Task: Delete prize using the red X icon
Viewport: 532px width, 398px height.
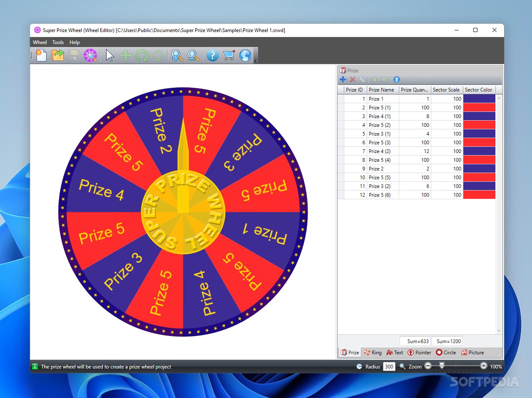Action: tap(353, 79)
